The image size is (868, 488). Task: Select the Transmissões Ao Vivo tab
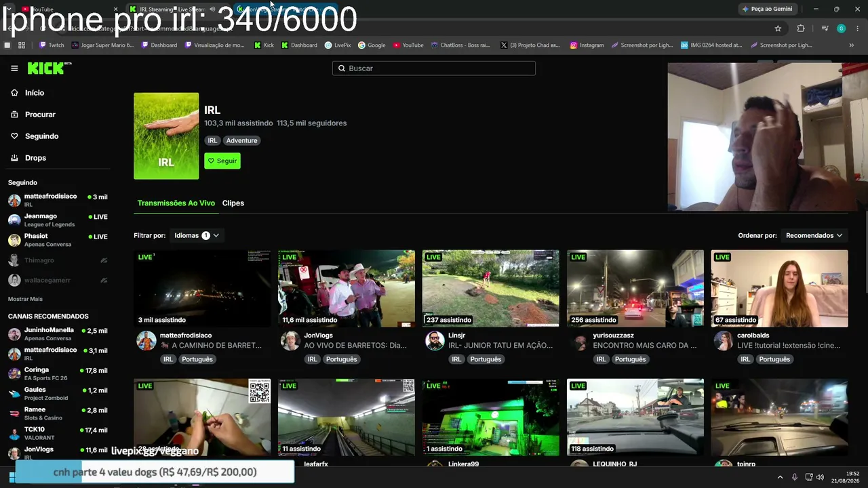(x=176, y=203)
